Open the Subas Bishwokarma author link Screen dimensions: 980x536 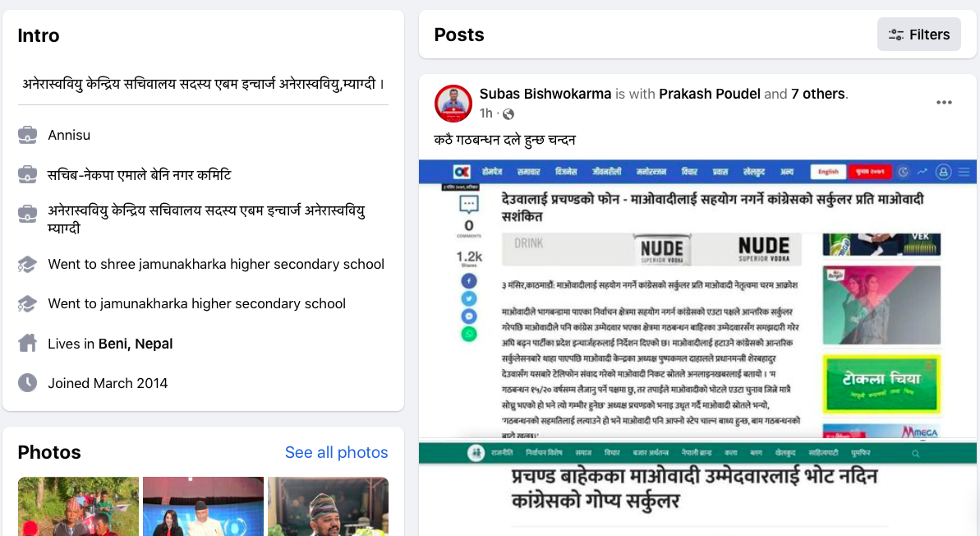(545, 94)
